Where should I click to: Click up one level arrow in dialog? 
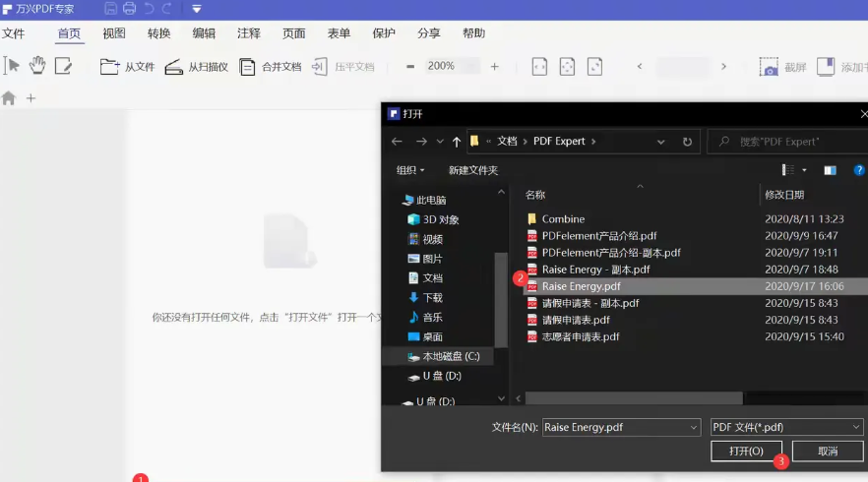pos(457,142)
